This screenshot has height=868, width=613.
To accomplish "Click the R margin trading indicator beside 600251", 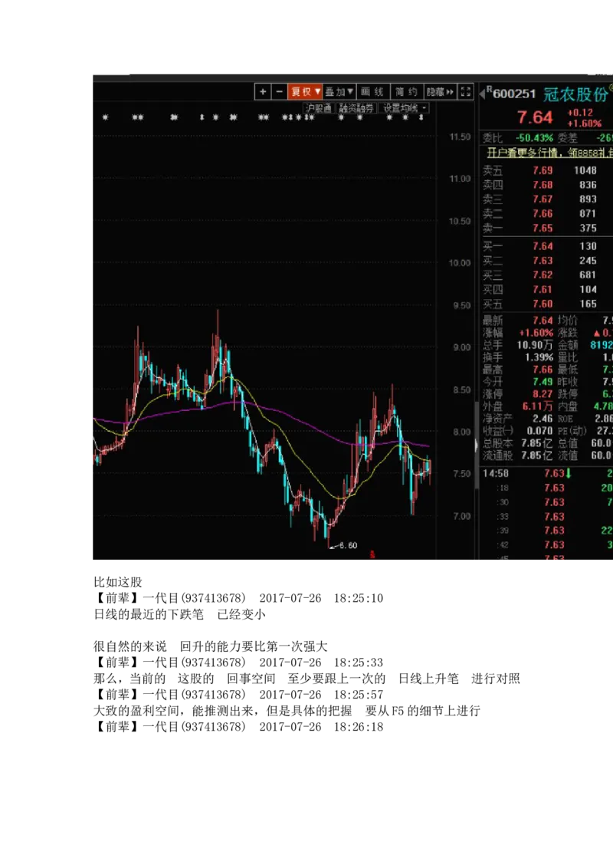I will (x=489, y=87).
